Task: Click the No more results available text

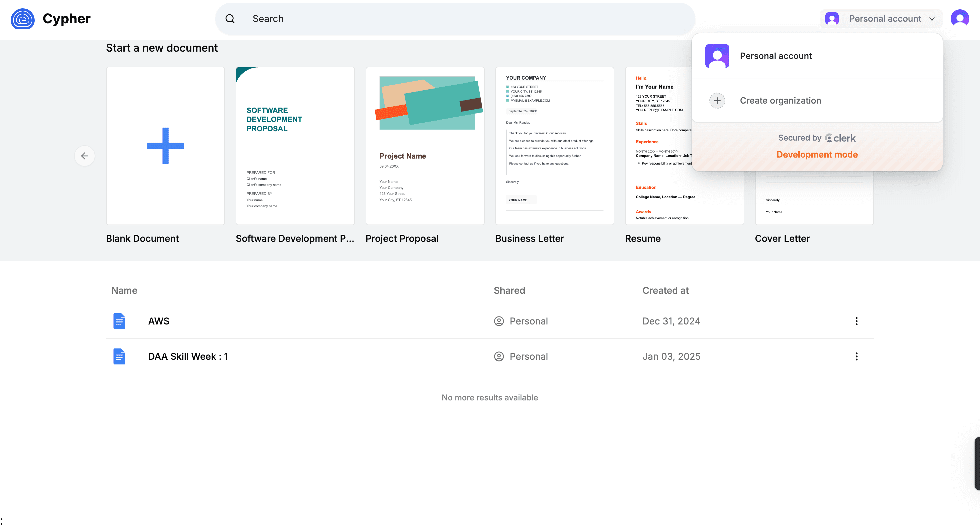Action: [x=490, y=398]
